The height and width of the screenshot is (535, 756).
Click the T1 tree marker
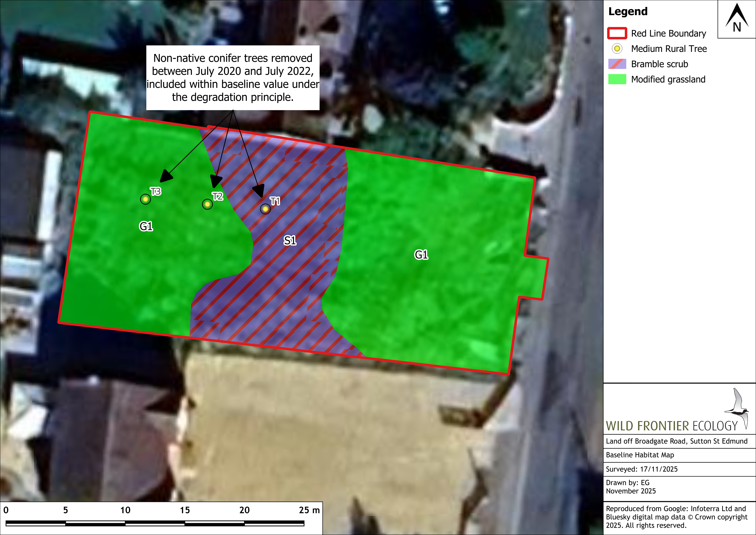(265, 209)
